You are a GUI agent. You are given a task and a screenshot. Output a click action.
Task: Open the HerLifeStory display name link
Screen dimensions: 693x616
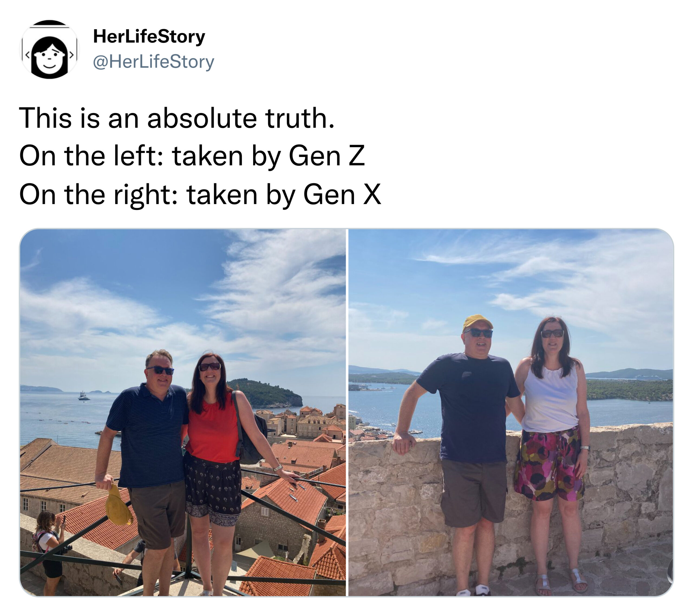(x=149, y=36)
